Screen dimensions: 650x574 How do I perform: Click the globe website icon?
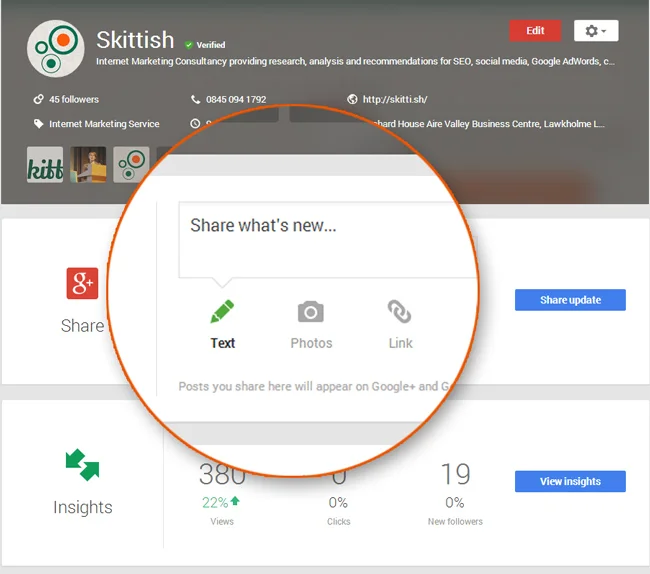click(x=352, y=99)
